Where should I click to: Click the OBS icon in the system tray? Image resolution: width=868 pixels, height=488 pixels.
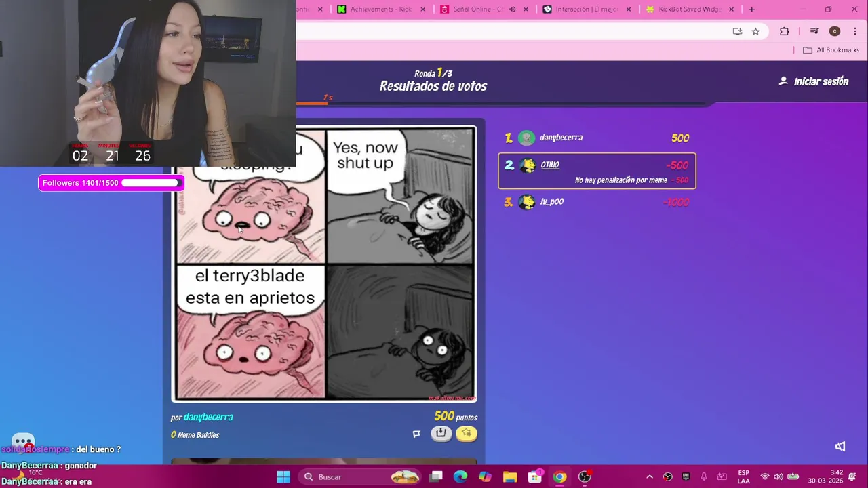(x=668, y=476)
